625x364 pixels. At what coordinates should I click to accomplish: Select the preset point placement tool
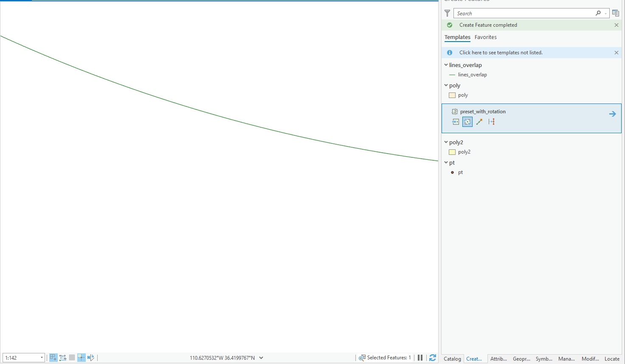pos(456,122)
